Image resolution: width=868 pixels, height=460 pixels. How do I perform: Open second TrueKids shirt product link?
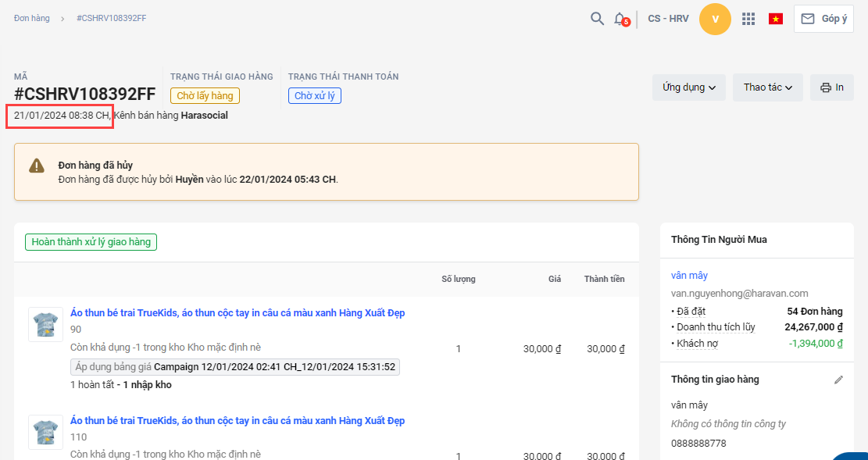238,421
